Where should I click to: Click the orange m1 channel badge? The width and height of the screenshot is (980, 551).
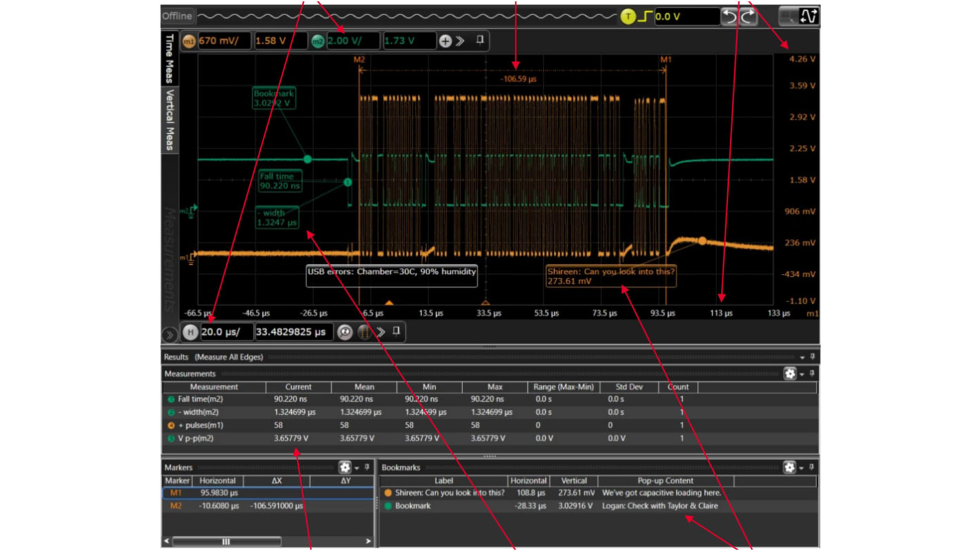(x=188, y=41)
